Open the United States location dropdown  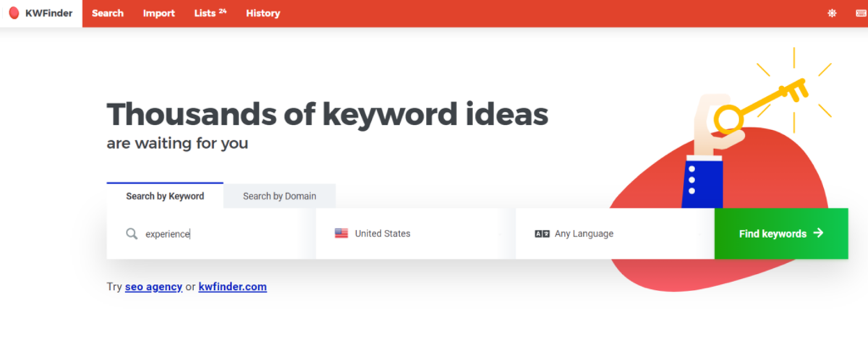pos(416,233)
